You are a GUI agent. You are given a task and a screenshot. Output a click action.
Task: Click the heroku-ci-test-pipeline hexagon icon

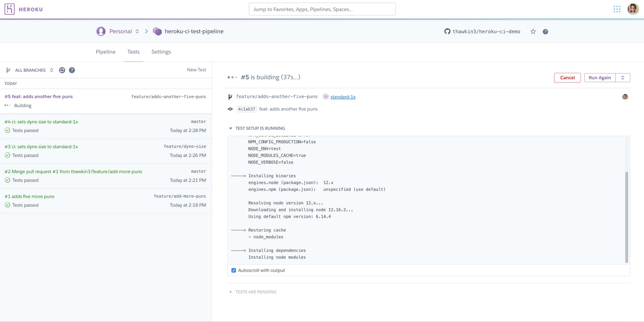tap(157, 31)
